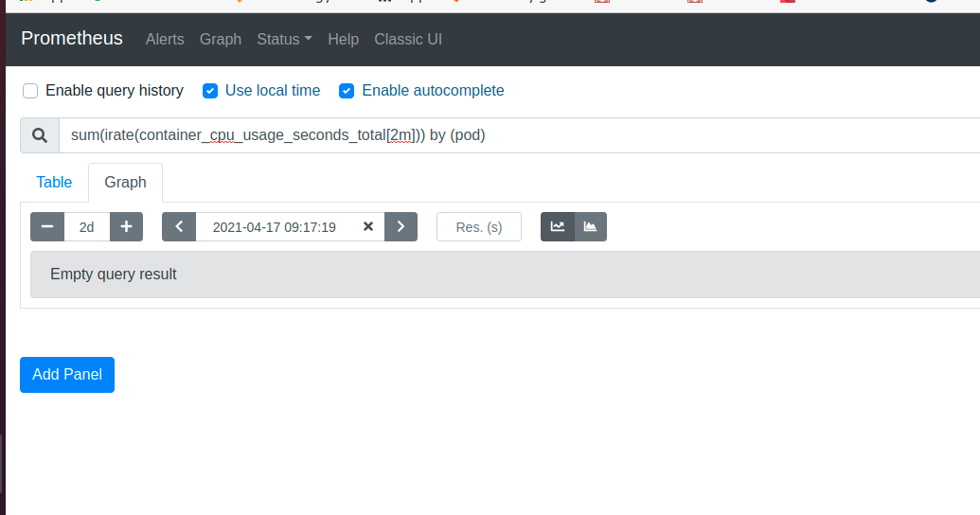980x515 pixels.
Task: Go to Alerts page
Action: [165, 40]
